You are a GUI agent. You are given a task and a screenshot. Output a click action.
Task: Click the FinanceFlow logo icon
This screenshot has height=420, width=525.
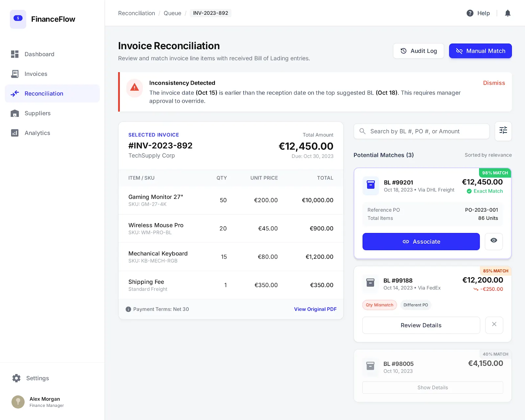coord(18,19)
